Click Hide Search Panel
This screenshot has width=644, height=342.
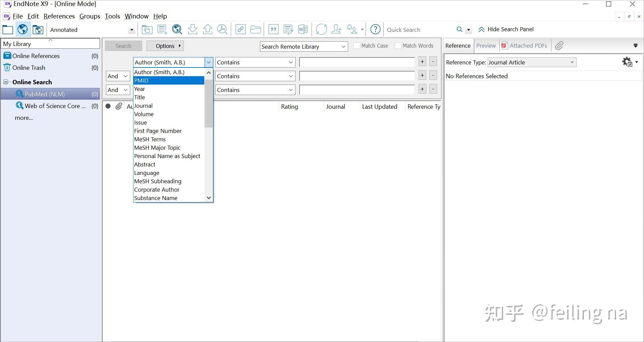pyautogui.click(x=506, y=30)
